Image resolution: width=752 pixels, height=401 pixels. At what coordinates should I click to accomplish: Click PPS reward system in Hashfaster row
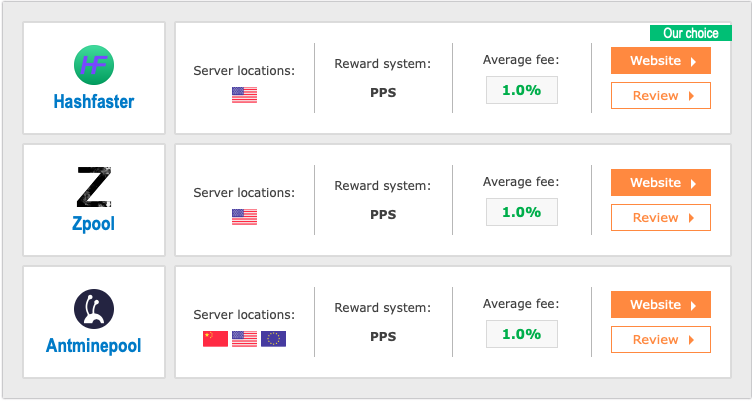(x=383, y=93)
